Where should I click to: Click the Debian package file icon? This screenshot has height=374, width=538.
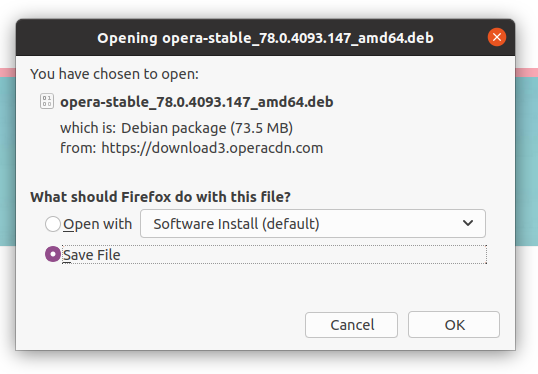pos(47,101)
